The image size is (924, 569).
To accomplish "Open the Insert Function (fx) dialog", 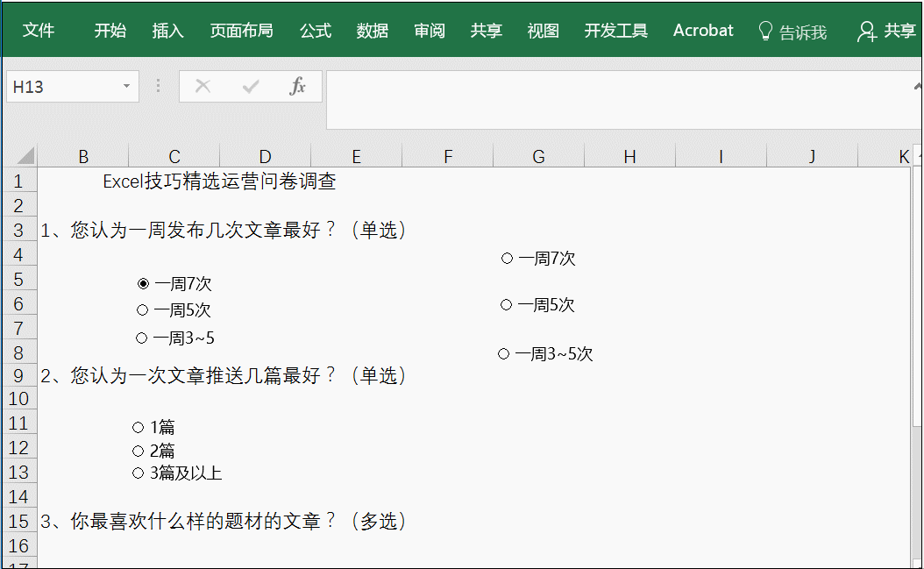I will pyautogui.click(x=298, y=86).
